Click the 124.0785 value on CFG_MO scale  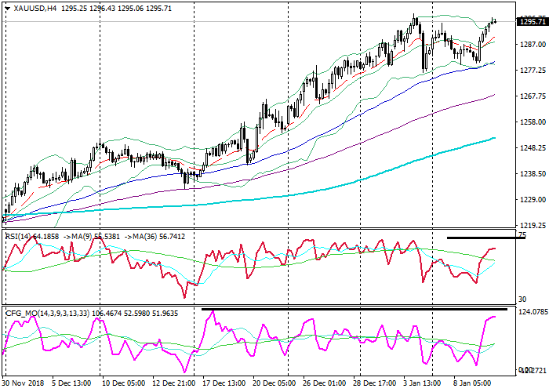tap(532, 314)
